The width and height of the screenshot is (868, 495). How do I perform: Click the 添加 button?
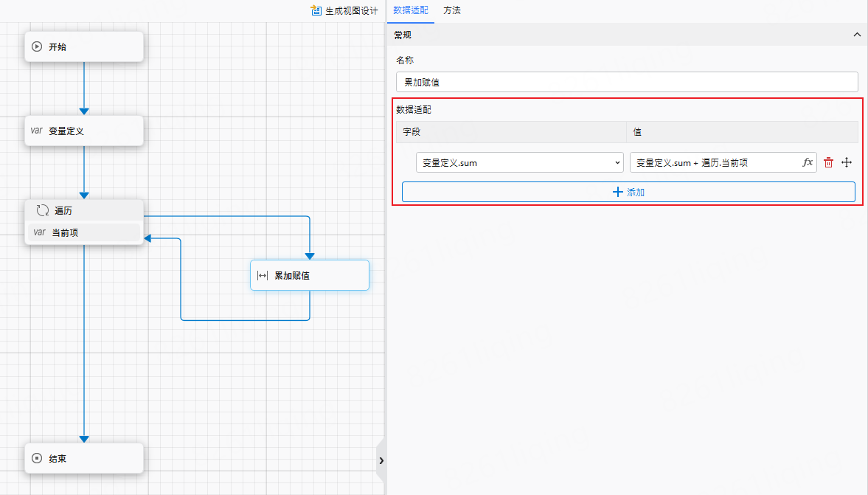(628, 192)
